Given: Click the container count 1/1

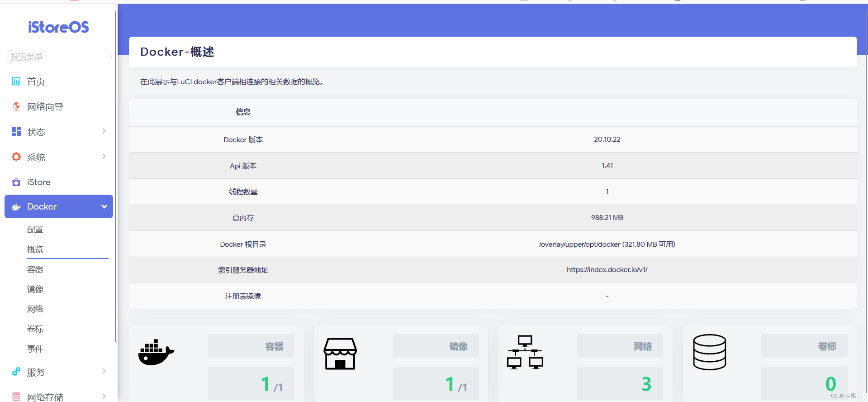Looking at the screenshot, I should point(272,384).
